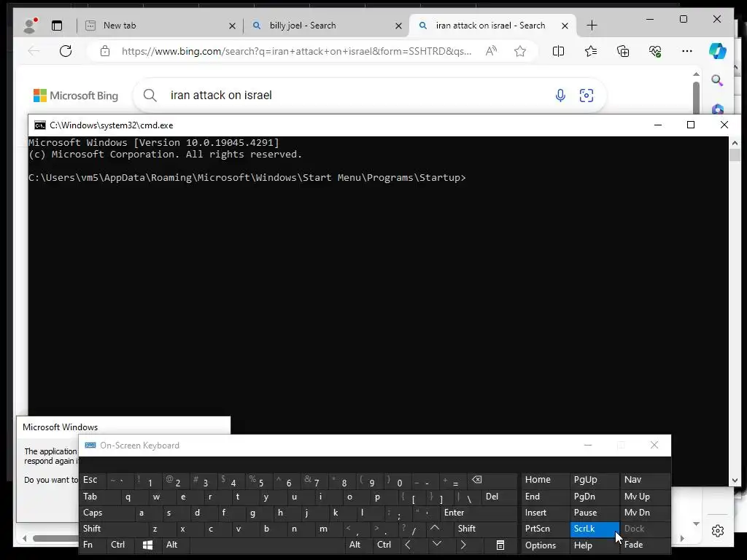Click the Options key on keyboard
The height and width of the screenshot is (560, 747).
(546, 545)
